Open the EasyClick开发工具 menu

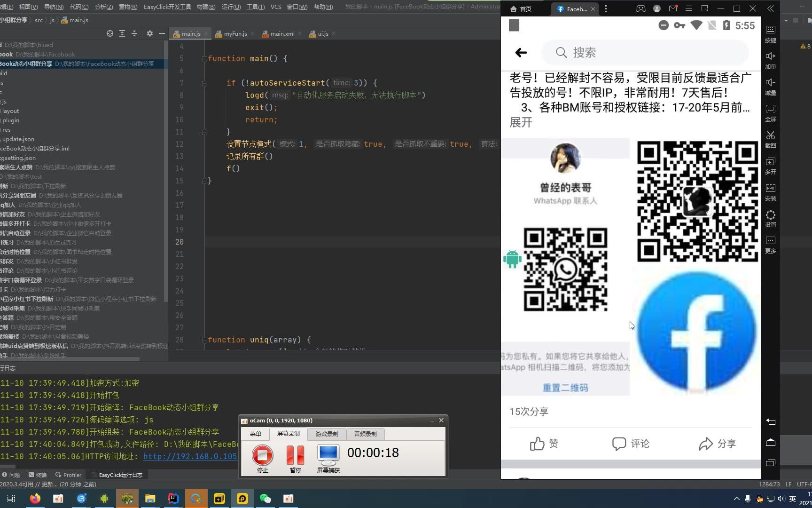167,7
